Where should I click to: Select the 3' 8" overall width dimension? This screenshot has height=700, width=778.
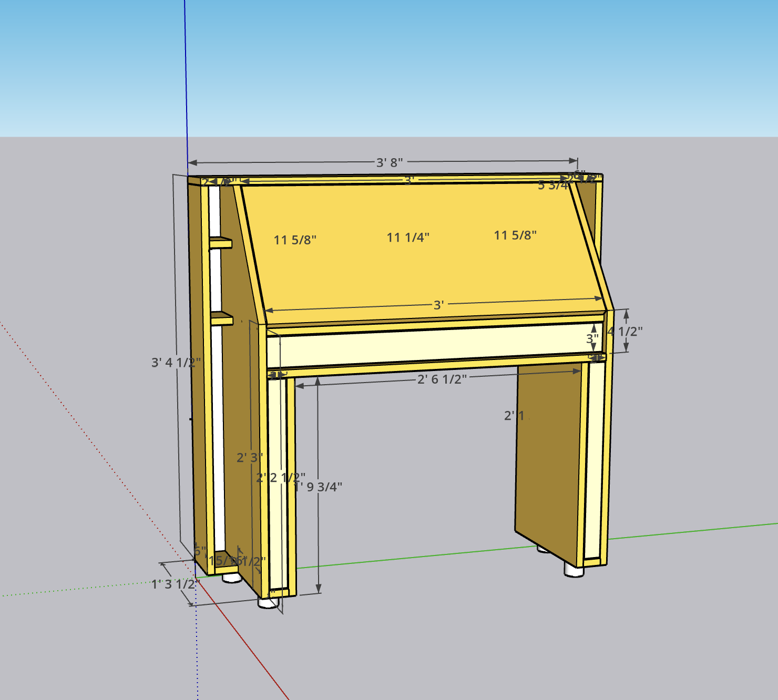point(390,162)
